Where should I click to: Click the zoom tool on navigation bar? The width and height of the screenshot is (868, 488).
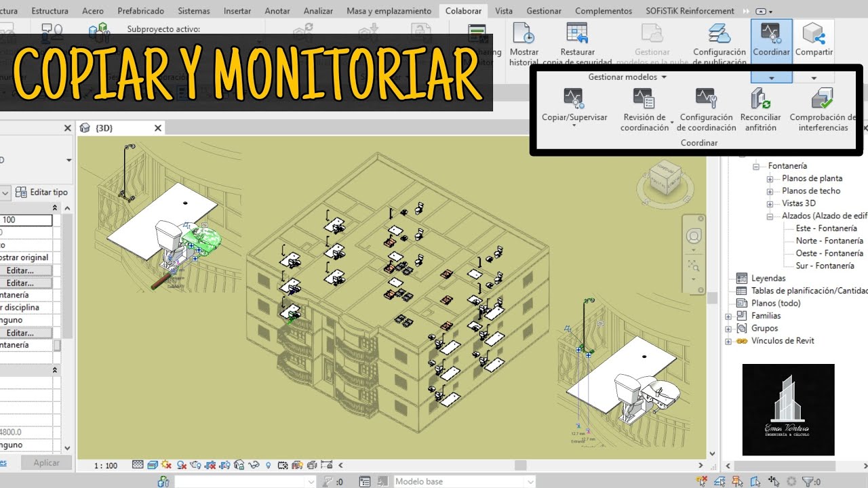click(x=693, y=265)
